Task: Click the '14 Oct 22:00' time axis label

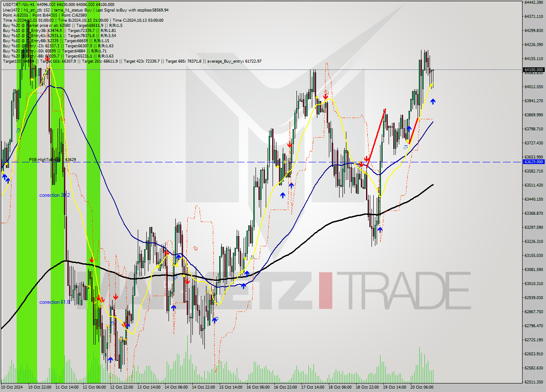Action: tap(204, 387)
